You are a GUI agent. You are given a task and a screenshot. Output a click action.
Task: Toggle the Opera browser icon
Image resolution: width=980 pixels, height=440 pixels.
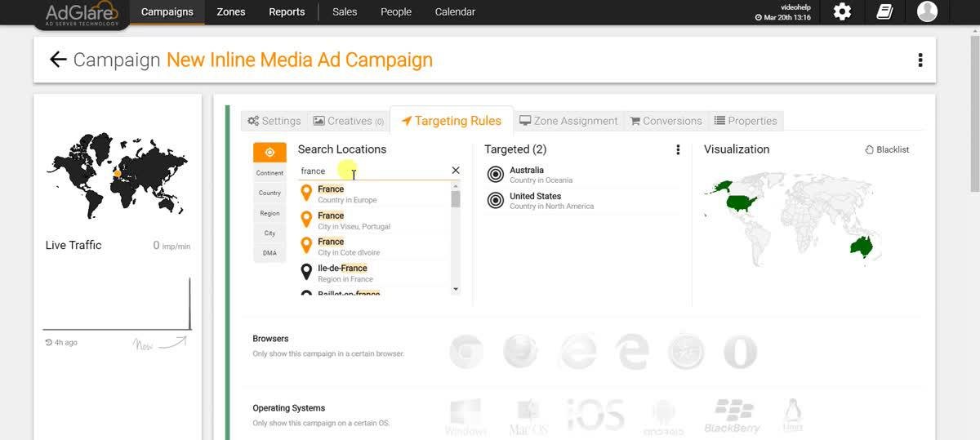coord(740,352)
